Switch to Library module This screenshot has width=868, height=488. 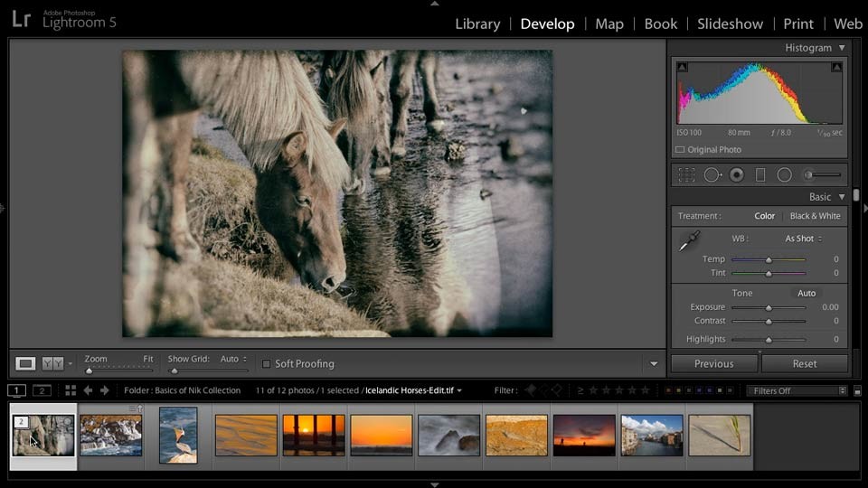tap(477, 23)
